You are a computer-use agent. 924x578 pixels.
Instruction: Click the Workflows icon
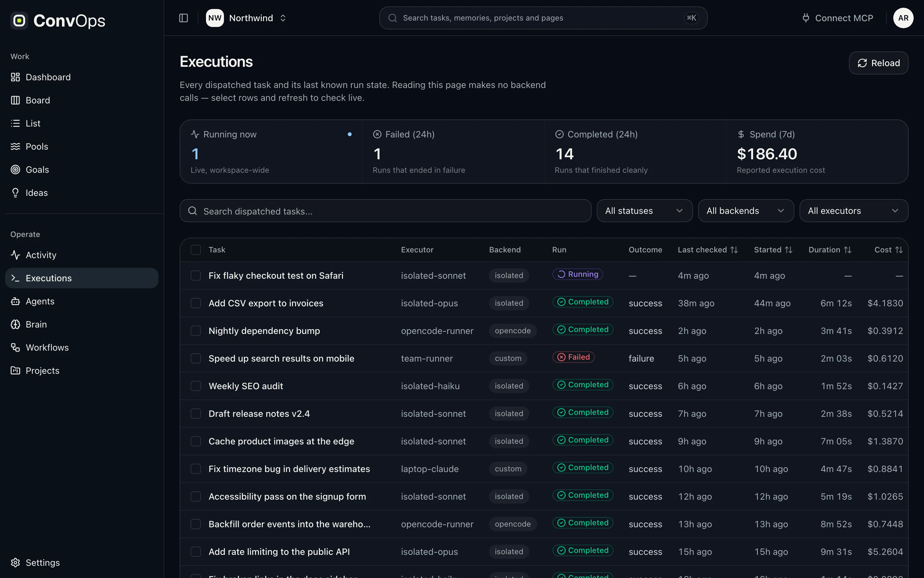pyautogui.click(x=15, y=347)
